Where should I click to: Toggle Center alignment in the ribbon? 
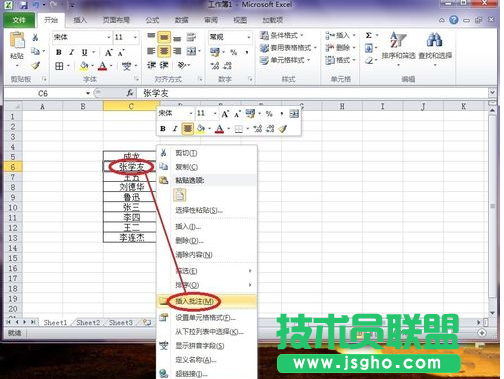(164, 51)
